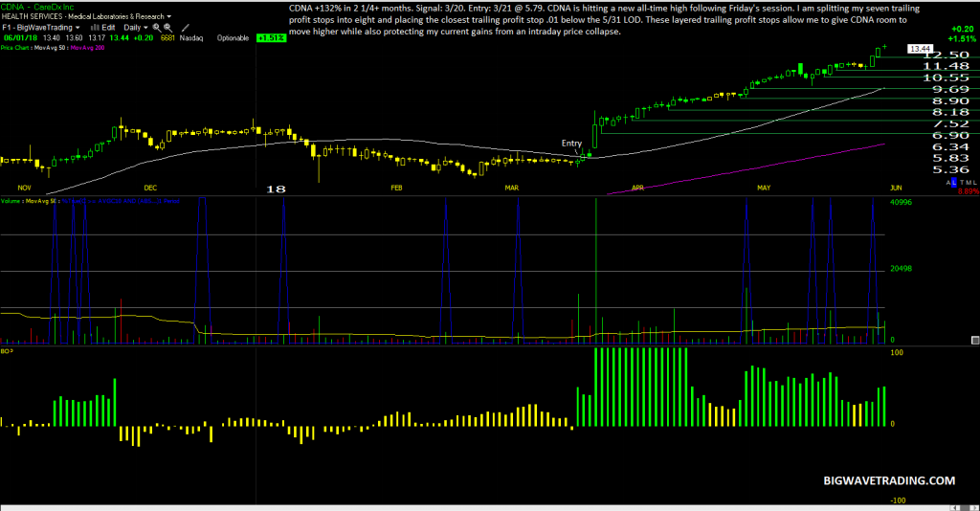Click the horizontal scrollbar left arrow

(954, 508)
